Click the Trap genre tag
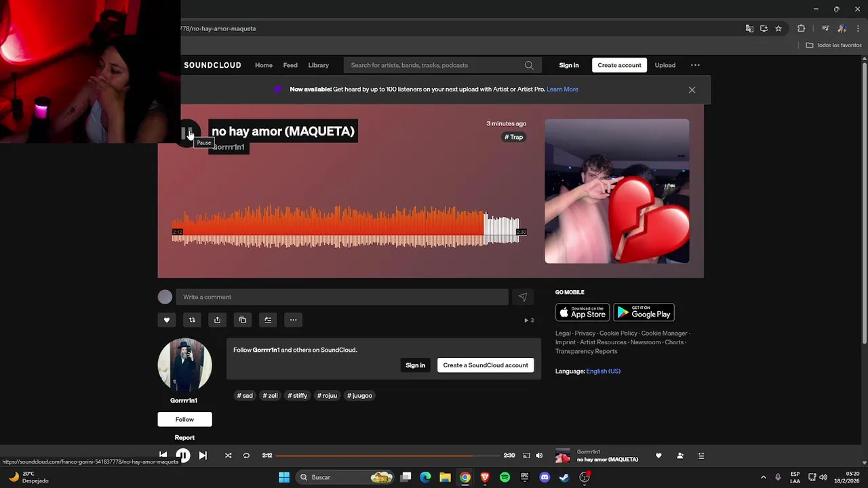The height and width of the screenshot is (488, 868). click(x=514, y=137)
